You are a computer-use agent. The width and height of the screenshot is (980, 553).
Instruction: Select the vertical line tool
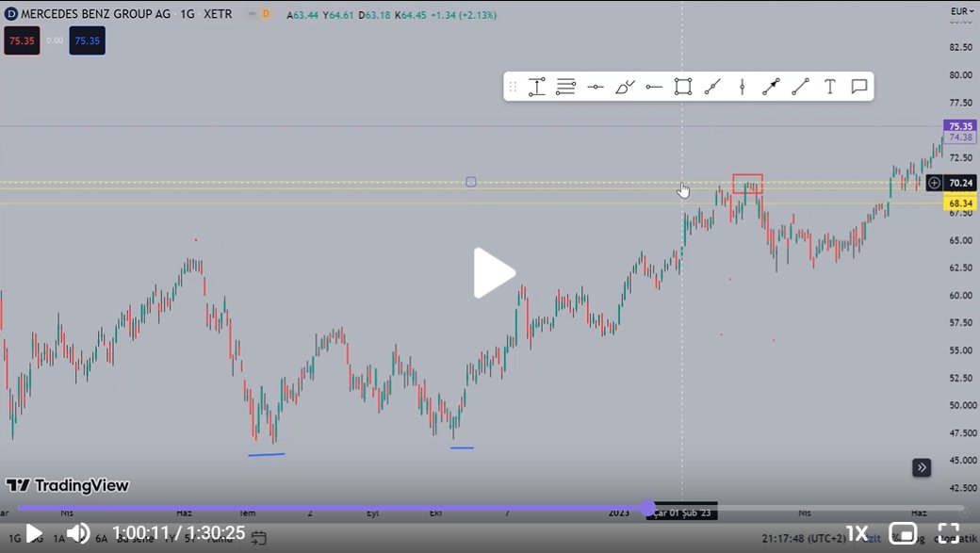tap(742, 87)
